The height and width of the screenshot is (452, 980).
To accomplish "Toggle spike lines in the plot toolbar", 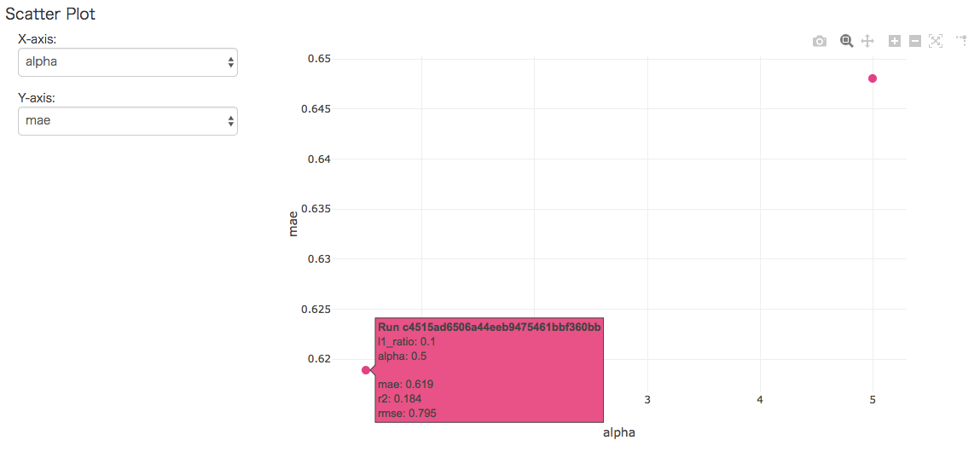I will point(962,41).
